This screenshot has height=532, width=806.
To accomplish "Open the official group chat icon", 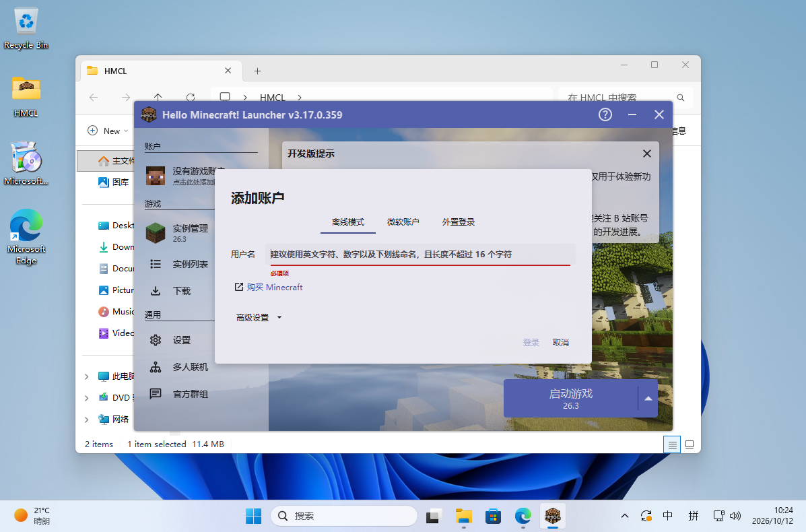I will (156, 394).
